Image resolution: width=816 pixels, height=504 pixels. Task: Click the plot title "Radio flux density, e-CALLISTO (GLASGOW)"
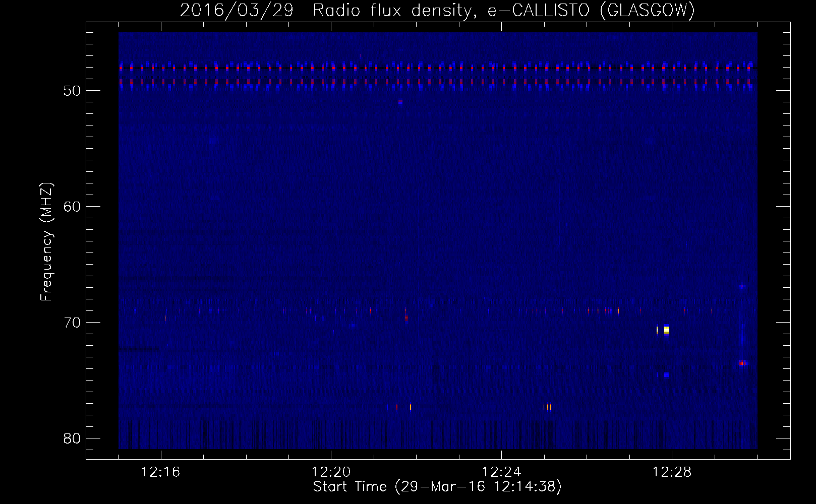coord(504,10)
